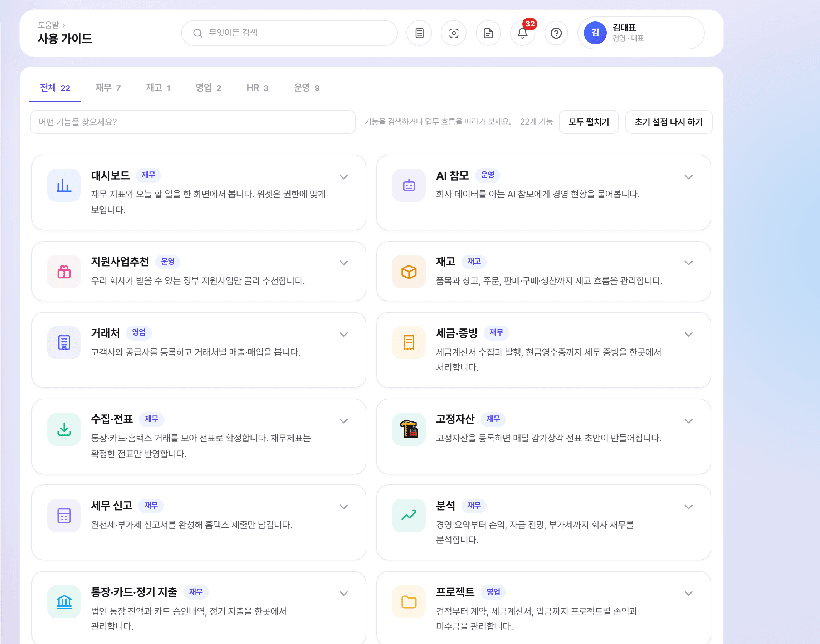
Task: Click the 수집·전표 download icon
Action: (64, 429)
